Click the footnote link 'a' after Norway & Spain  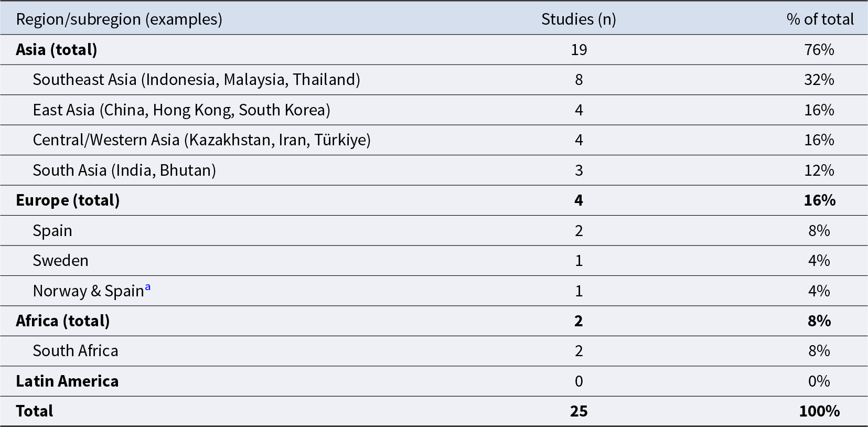coord(147,287)
